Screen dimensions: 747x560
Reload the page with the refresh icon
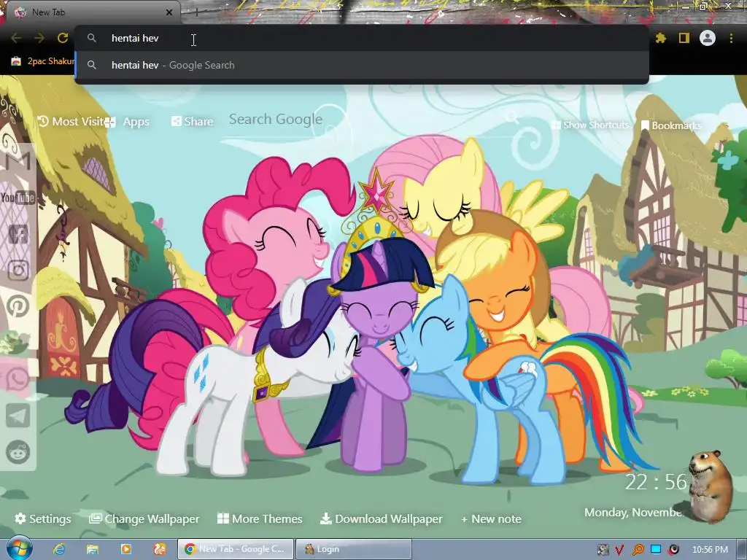pos(63,38)
